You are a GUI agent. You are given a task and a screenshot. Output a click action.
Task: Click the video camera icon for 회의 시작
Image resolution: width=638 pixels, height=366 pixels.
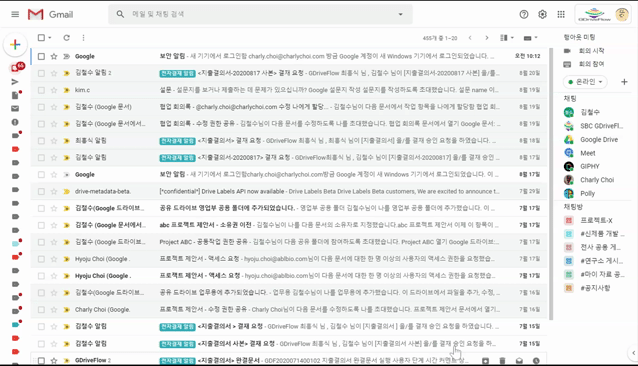coord(567,51)
